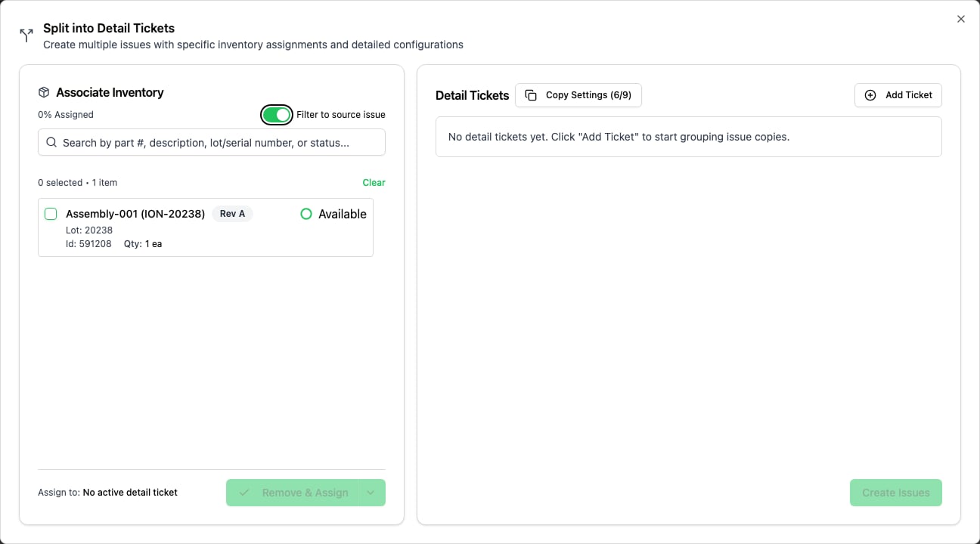
Task: Click the magnifier icon in the search field
Action: pos(51,142)
